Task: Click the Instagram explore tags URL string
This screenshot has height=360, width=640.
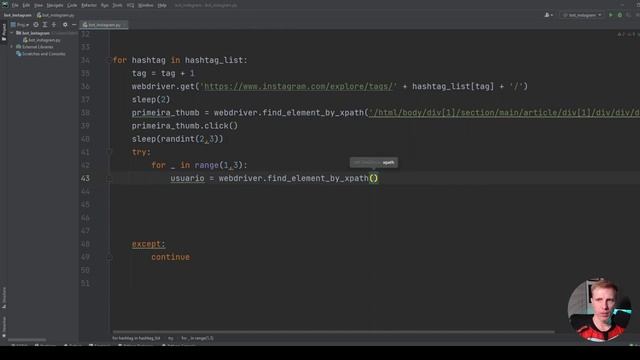Action: 298,87
